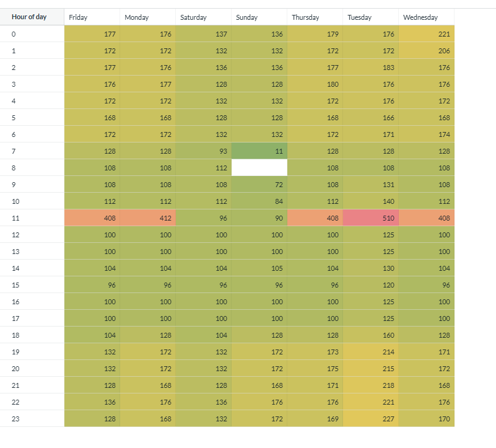Select the Sunday cell showing 72

click(x=259, y=185)
